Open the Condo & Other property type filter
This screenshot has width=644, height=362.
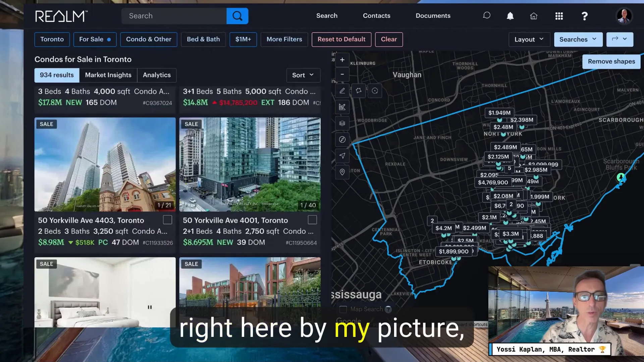click(x=149, y=39)
